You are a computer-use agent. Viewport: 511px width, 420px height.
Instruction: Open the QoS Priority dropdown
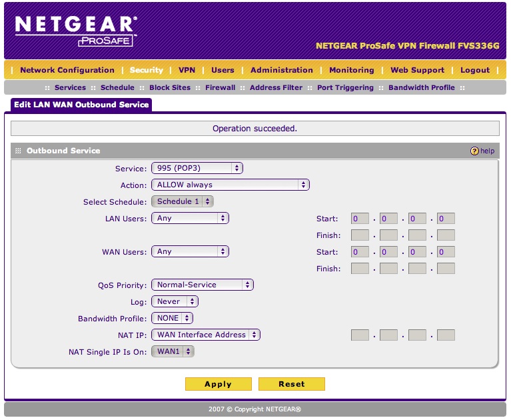pyautogui.click(x=203, y=285)
